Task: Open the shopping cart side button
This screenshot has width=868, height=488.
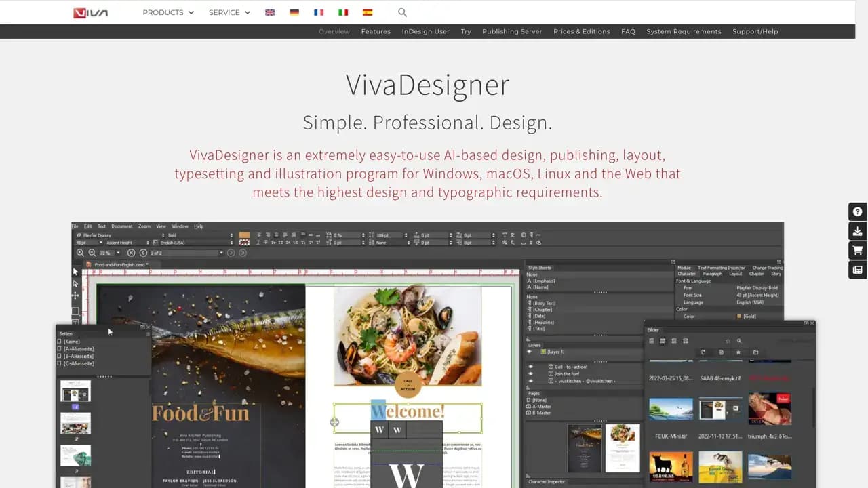Action: [x=857, y=250]
